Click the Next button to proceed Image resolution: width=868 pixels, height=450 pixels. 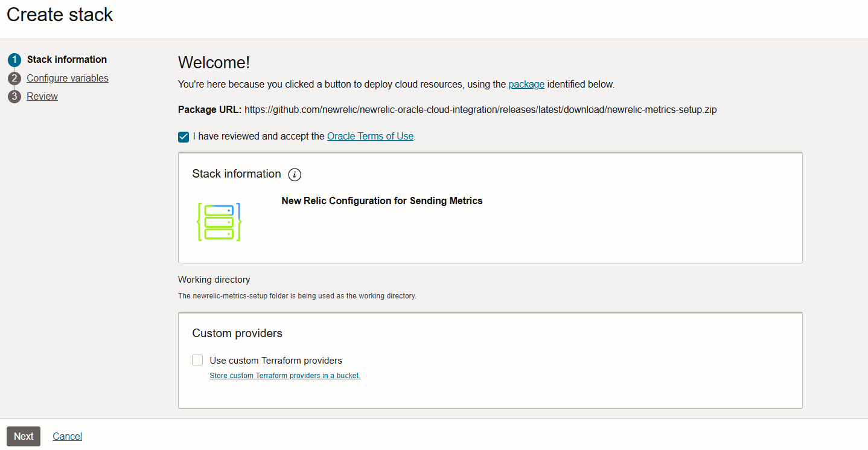tap(23, 436)
